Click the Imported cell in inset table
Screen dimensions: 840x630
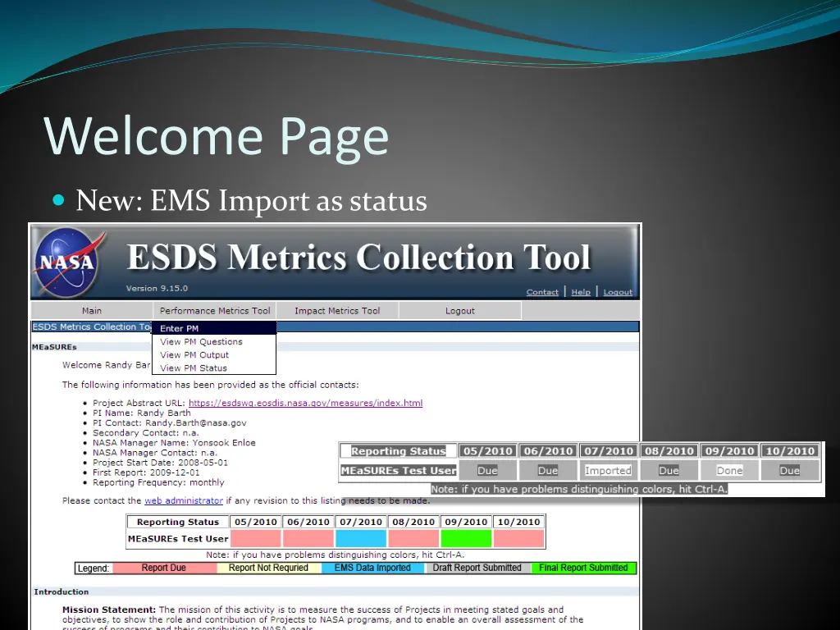[608, 470]
